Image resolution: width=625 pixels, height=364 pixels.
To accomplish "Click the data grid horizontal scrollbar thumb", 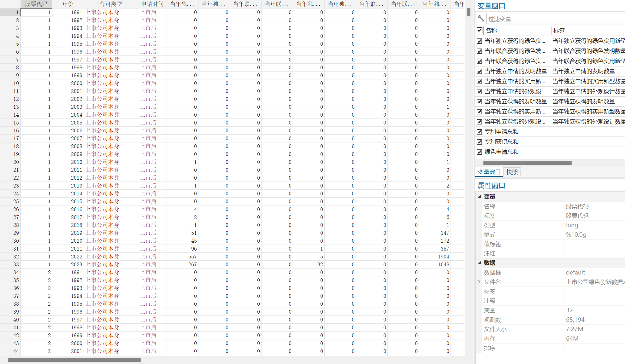I will (x=74, y=360).
